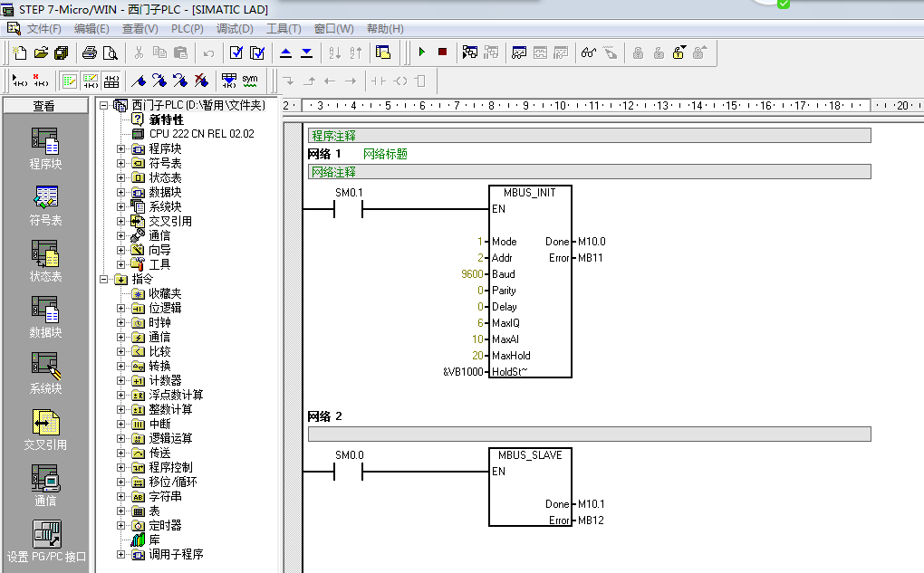Expand the 位逻辑 instruction branch
This screenshot has height=573, width=924.
(120, 307)
